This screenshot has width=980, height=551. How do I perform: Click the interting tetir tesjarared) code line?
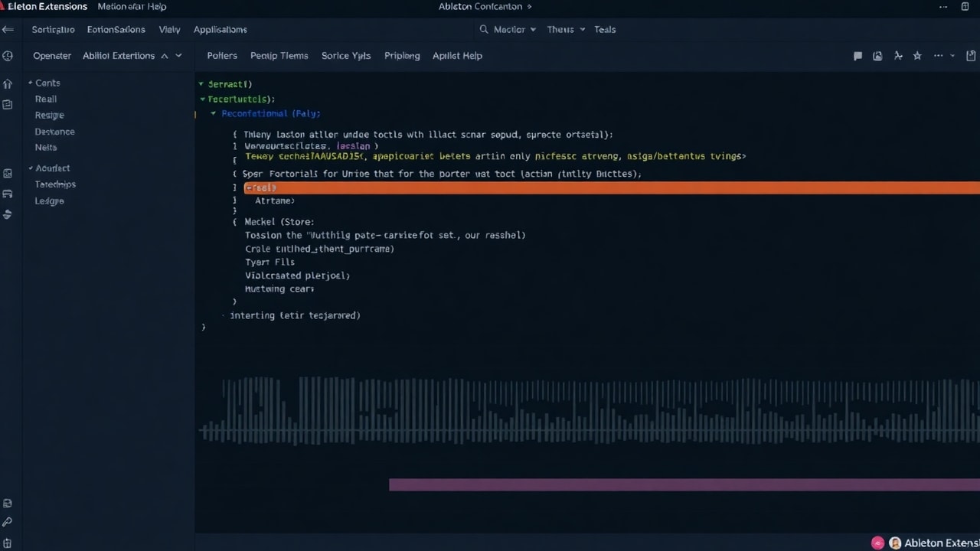(x=295, y=315)
